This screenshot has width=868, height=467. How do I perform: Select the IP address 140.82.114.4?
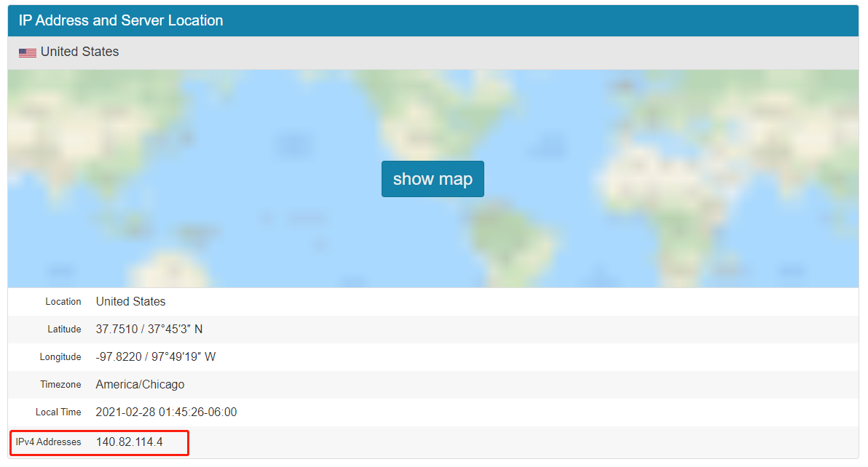coord(129,442)
